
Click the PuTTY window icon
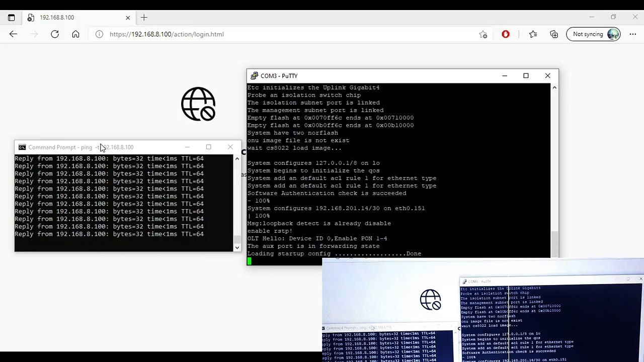click(x=254, y=76)
